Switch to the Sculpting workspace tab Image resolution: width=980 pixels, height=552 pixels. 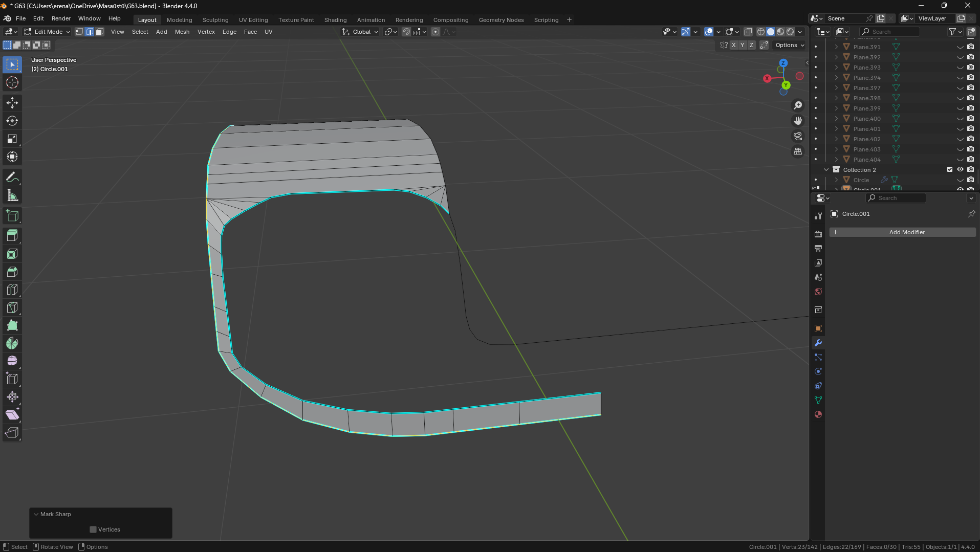pyautogui.click(x=215, y=20)
